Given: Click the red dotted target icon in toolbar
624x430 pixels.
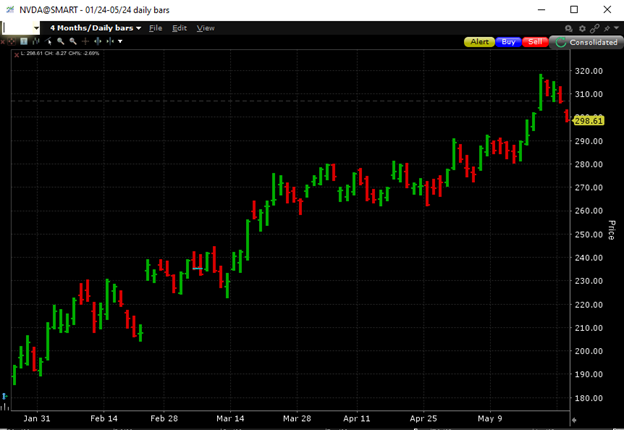Looking at the screenshot, I should click(x=12, y=41).
